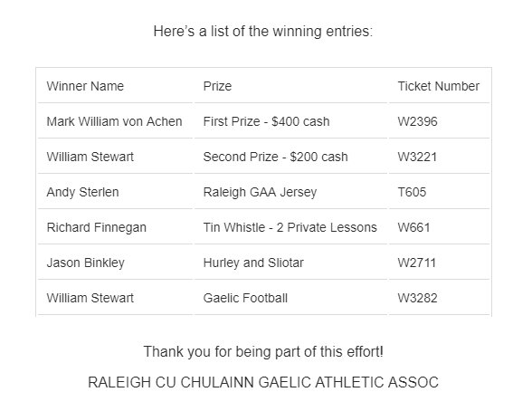
Task: Select ticket number W3221
Action: 417,157
